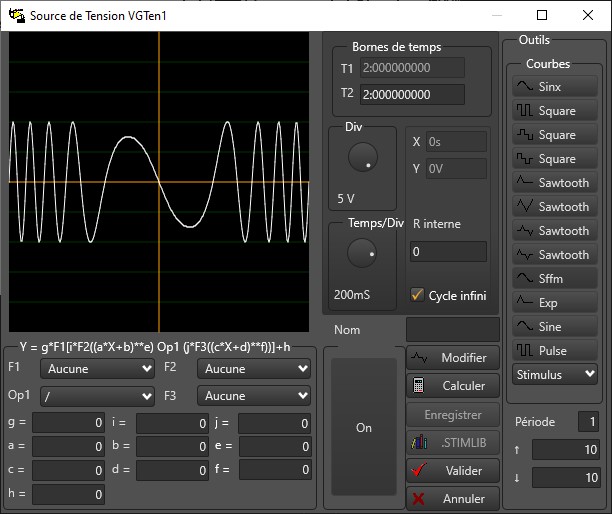The height and width of the screenshot is (514, 612).
Task: Select the Sine curve
Action: pos(555,327)
